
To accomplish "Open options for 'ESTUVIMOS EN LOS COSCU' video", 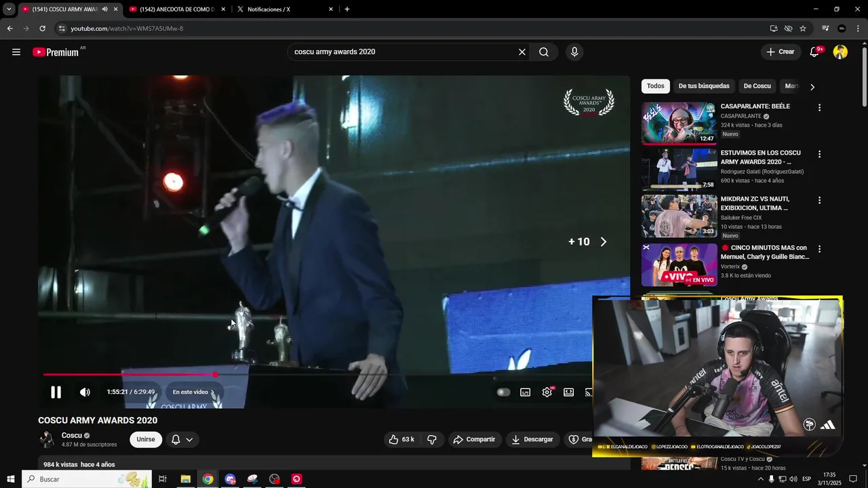I will click(819, 155).
